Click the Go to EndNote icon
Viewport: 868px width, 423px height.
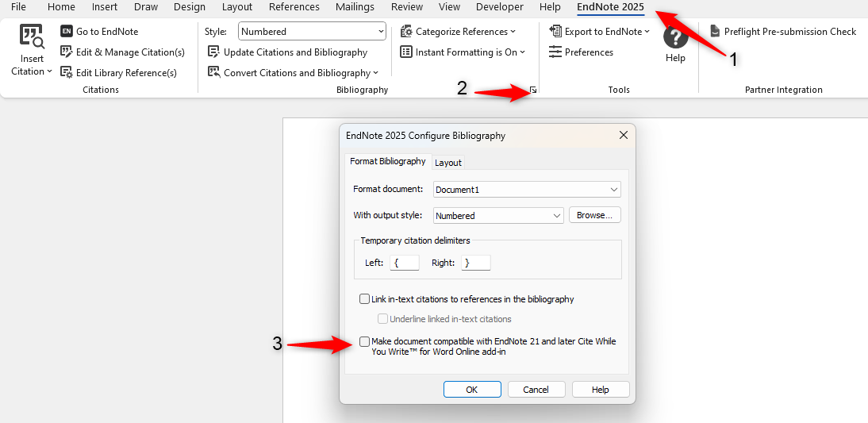[x=67, y=32]
